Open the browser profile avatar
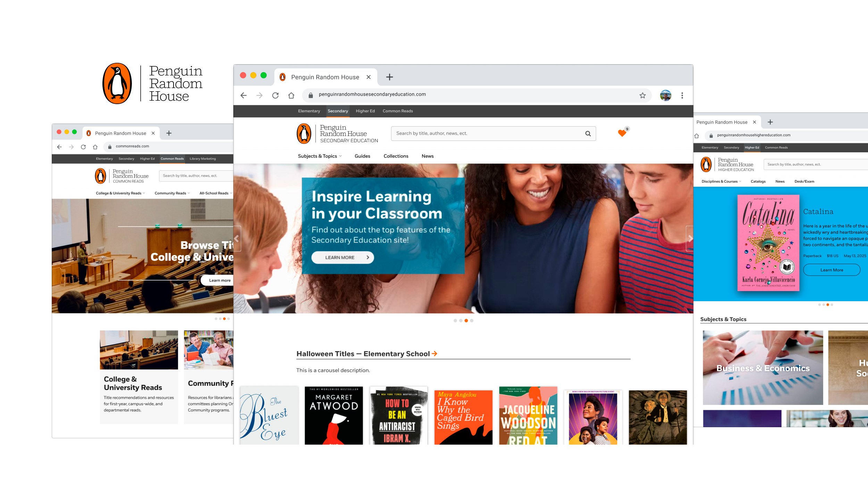The height and width of the screenshot is (491, 868). tap(666, 95)
